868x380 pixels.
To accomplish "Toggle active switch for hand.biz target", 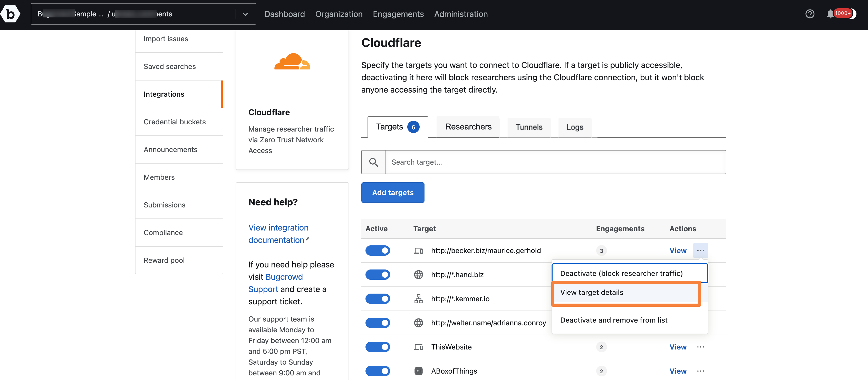I will click(x=378, y=275).
